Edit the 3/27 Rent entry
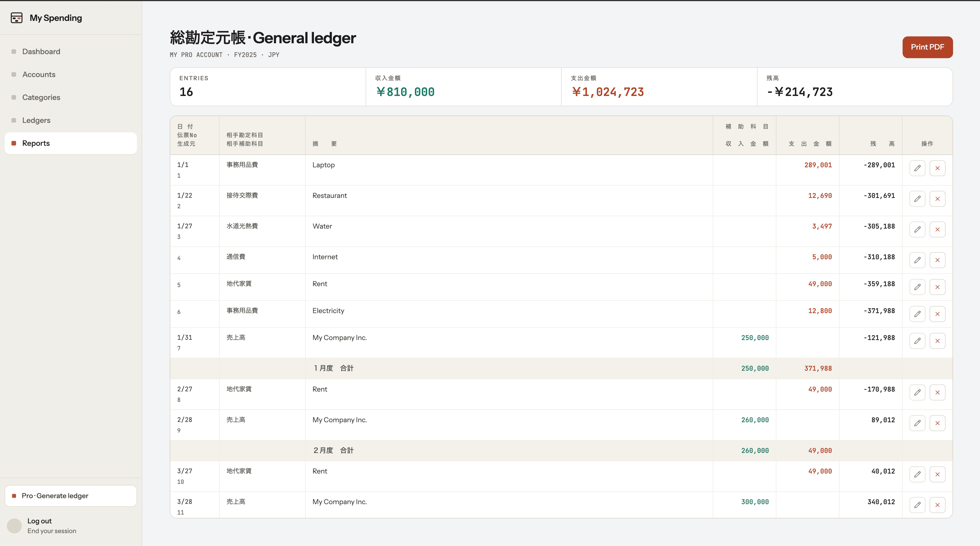The height and width of the screenshot is (546, 980). click(917, 474)
